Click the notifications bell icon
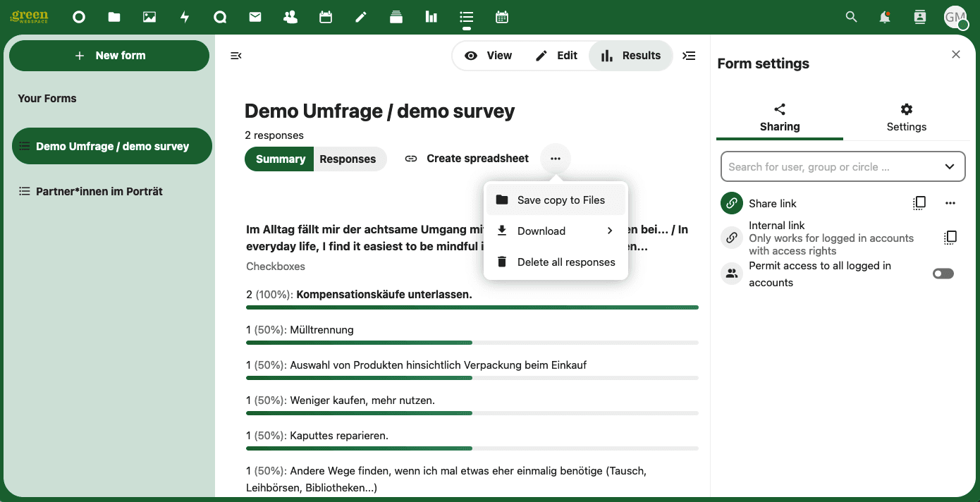Image resolution: width=980 pixels, height=502 pixels. coord(885,17)
